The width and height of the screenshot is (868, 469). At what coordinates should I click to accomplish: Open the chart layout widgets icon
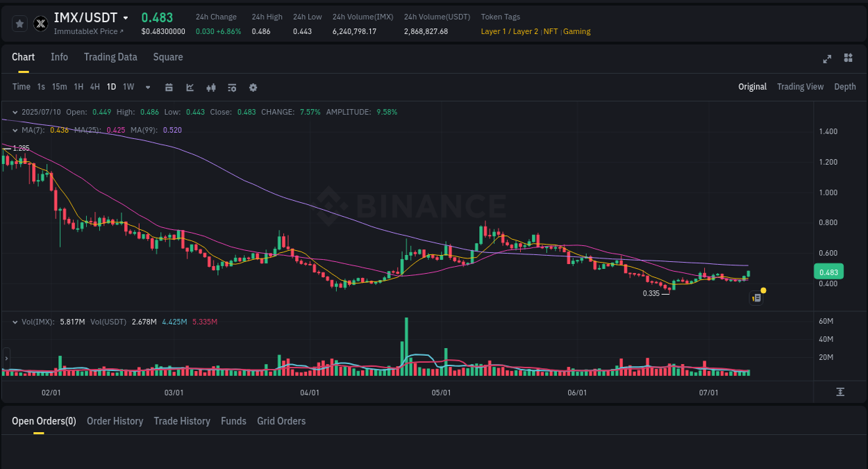coord(848,59)
